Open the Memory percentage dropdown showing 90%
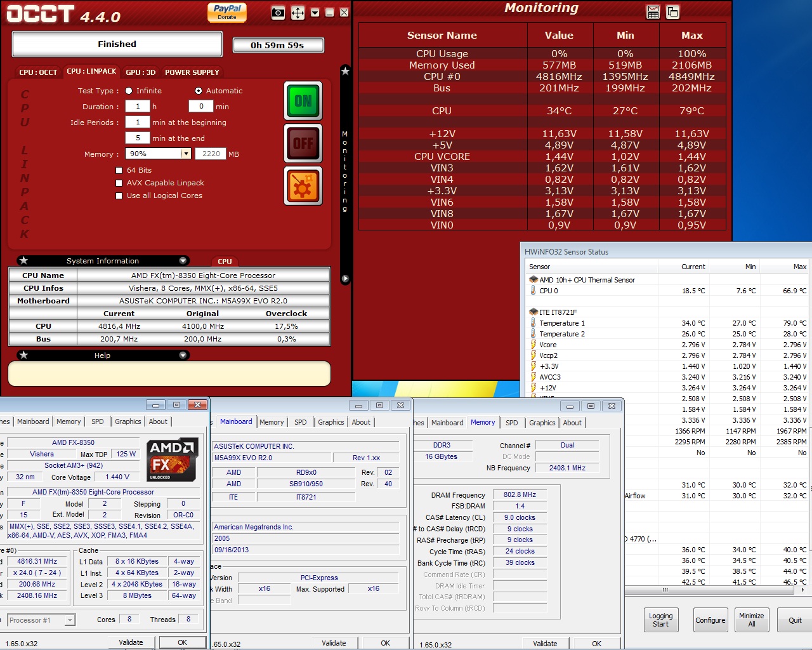This screenshot has width=812, height=650. (185, 154)
